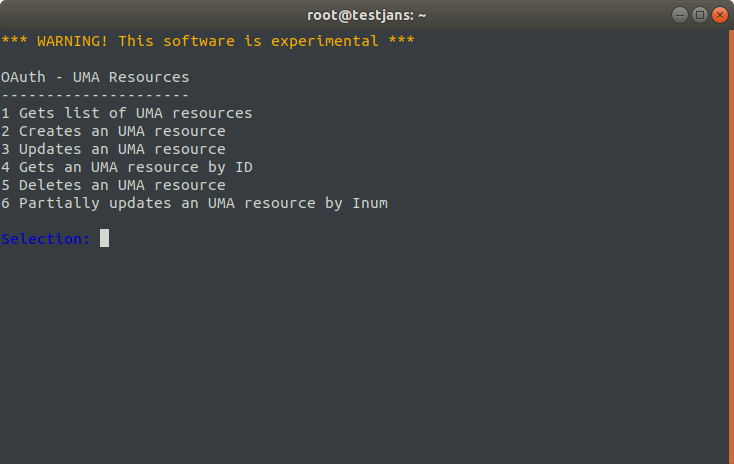Click the minimize window button
734x464 pixels.
(679, 15)
